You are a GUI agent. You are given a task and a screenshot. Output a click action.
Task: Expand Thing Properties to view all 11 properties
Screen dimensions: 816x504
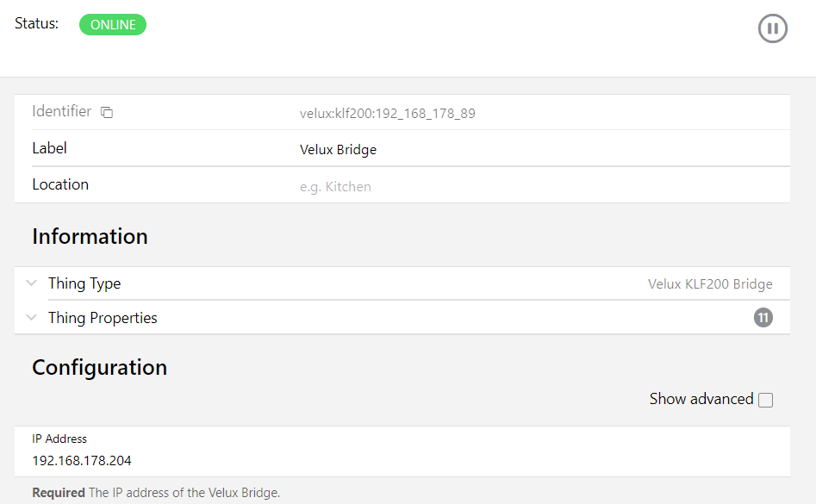(x=31, y=317)
